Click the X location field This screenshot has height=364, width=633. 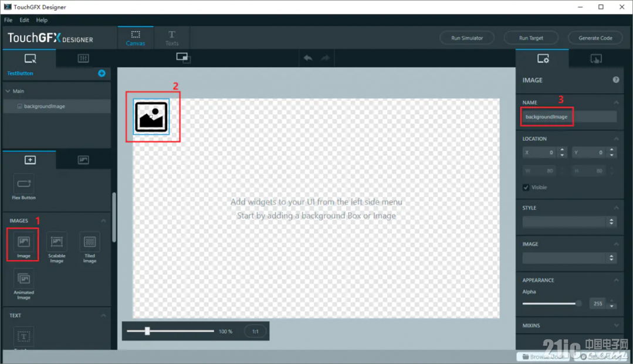(539, 152)
